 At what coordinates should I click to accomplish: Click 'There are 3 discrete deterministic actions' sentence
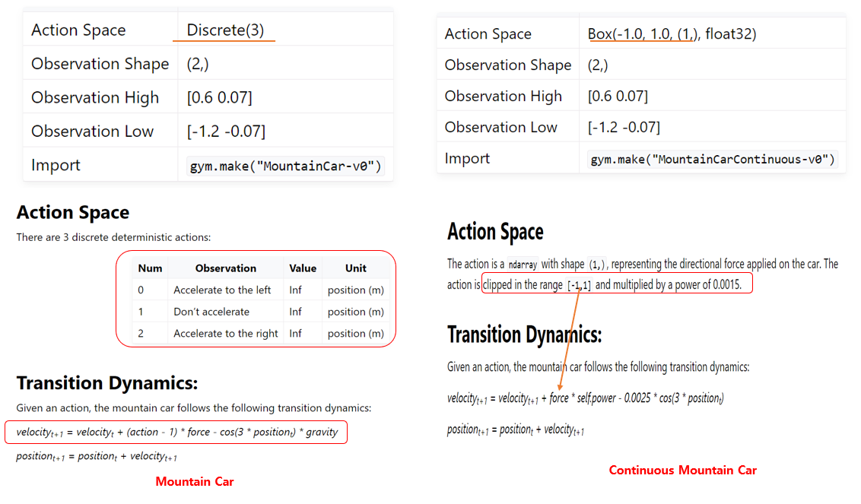(x=113, y=237)
